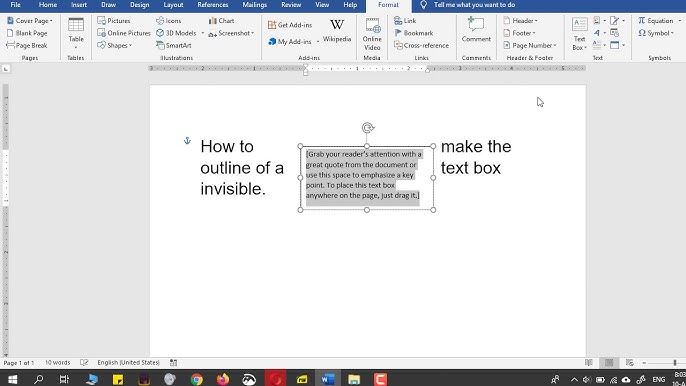Click the zoom slider handle

(x=675, y=362)
